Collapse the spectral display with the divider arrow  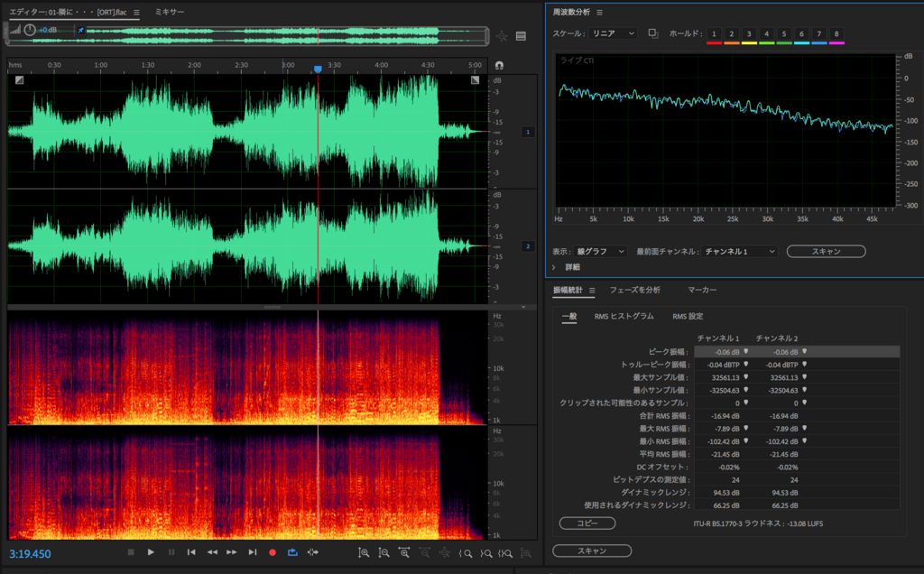[523, 307]
